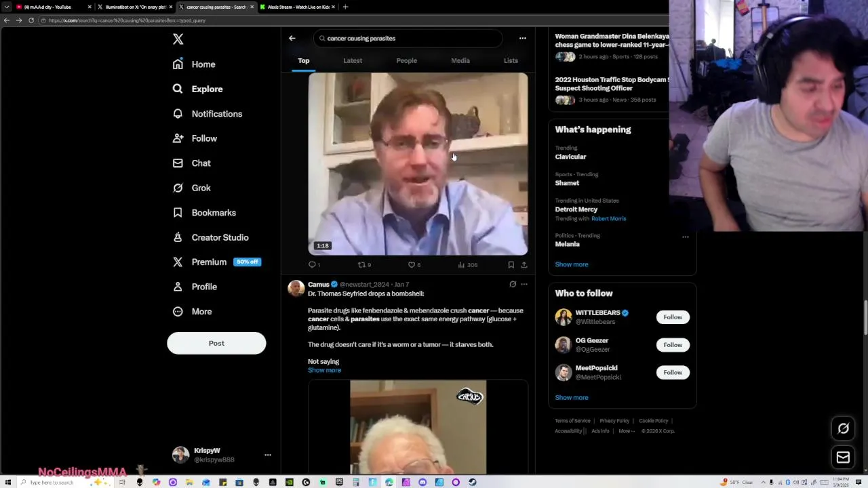Show more who-to-follow suggestions
Viewport: 868px width, 488px height.
point(572,398)
